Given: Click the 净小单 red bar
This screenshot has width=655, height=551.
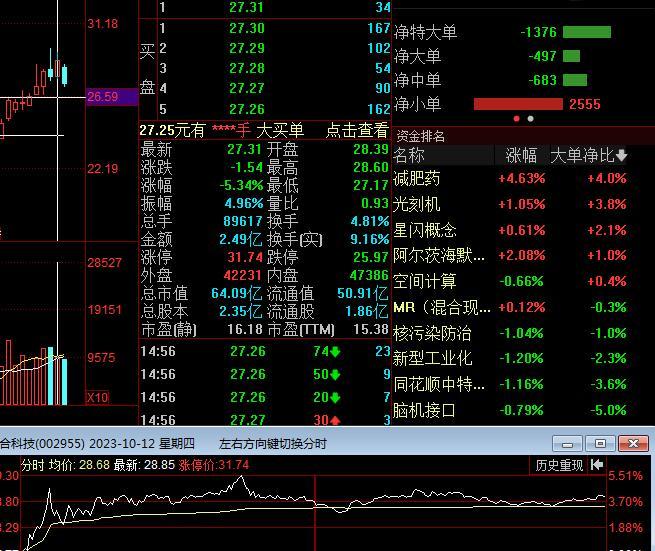Looking at the screenshot, I should coord(518,104).
